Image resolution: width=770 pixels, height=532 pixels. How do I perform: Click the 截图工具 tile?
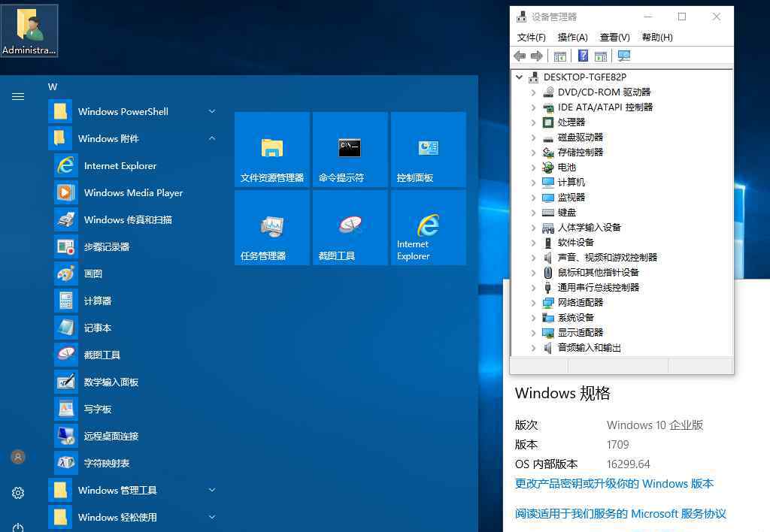[x=350, y=228]
